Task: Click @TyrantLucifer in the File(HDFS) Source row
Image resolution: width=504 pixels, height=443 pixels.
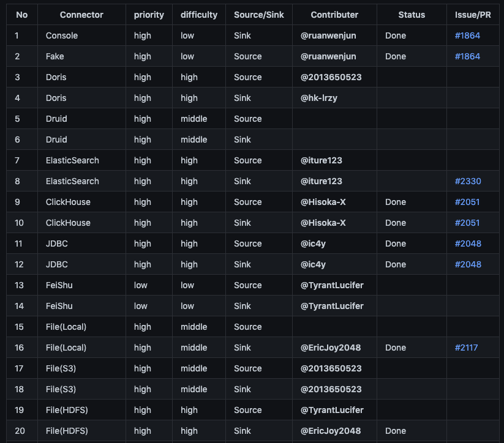Action: click(x=332, y=410)
